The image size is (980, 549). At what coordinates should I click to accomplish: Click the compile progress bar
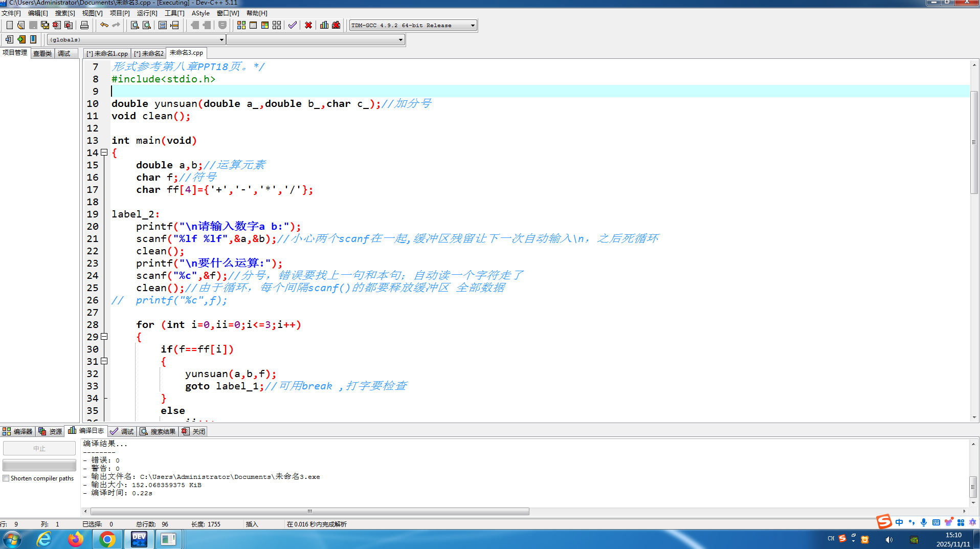coord(39,465)
